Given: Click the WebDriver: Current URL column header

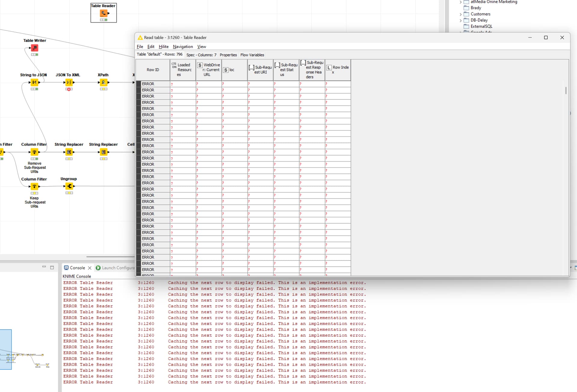Looking at the screenshot, I should [209, 70].
